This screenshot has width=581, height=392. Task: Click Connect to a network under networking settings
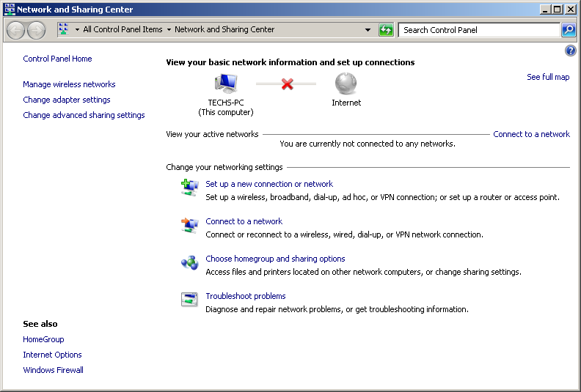pos(244,221)
